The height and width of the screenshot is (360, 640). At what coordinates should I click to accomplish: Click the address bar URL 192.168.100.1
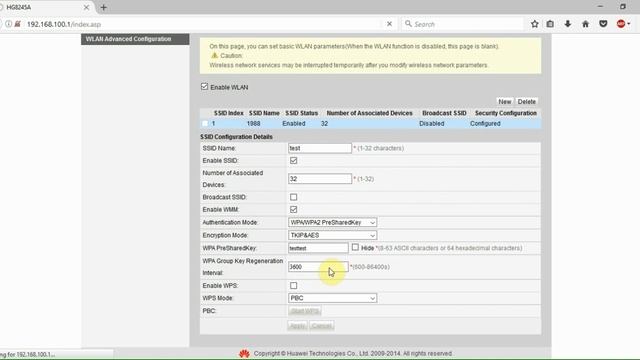[x=64, y=24]
